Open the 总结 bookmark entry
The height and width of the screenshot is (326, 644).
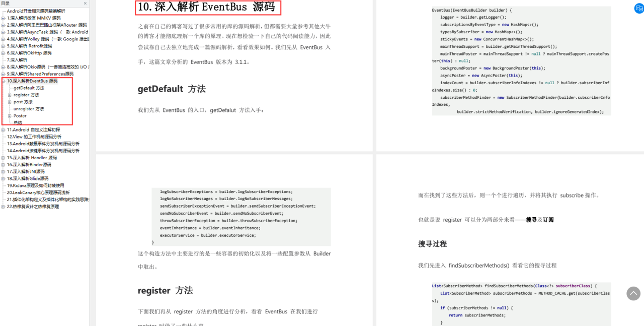18,123
